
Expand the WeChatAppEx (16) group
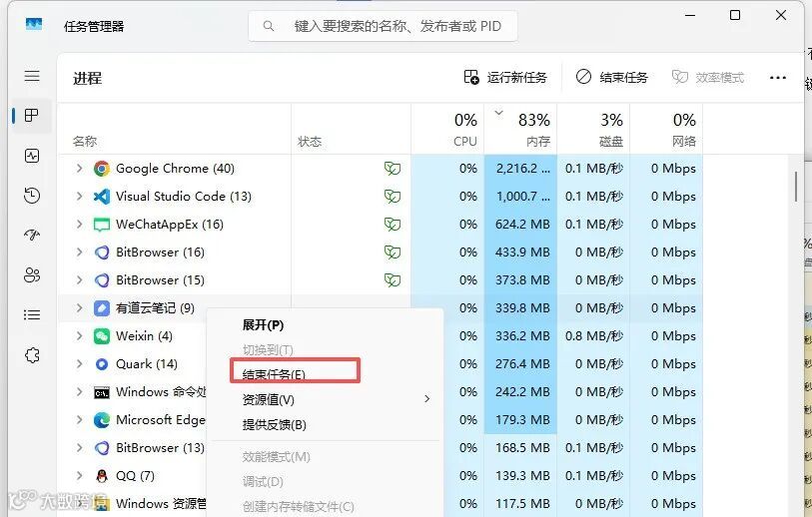[x=79, y=225]
